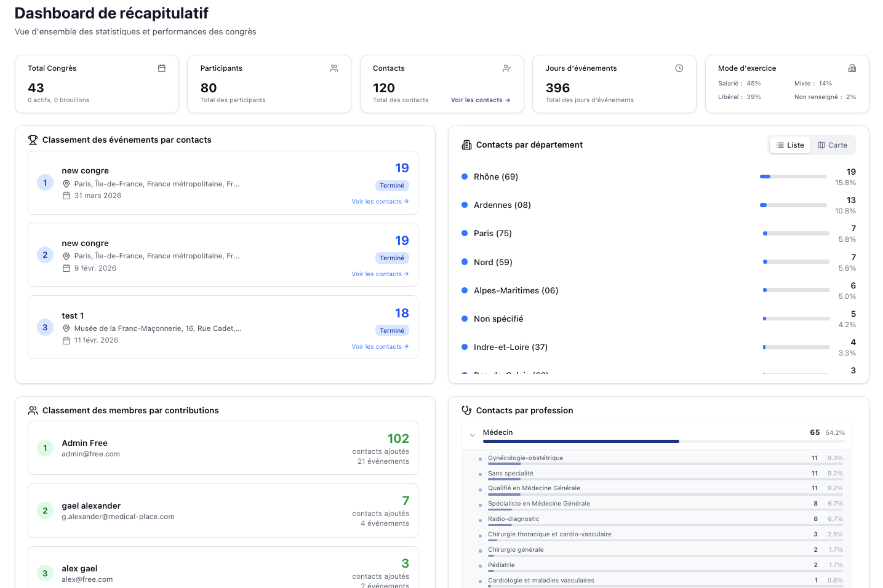
Task: Click the Alpes-Maritimes (06) department row
Action: click(x=658, y=290)
